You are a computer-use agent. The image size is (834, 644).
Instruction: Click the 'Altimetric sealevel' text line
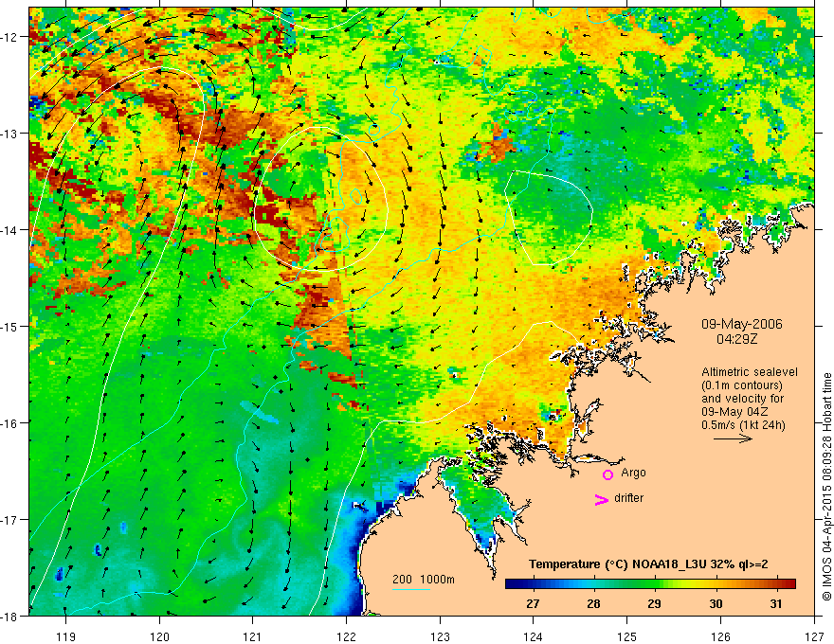click(750, 372)
